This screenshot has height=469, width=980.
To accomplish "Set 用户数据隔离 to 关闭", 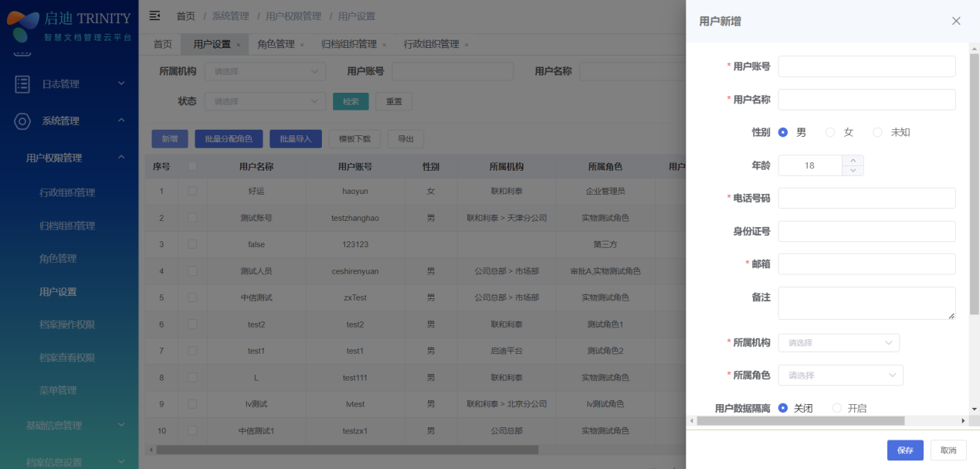I will (783, 408).
